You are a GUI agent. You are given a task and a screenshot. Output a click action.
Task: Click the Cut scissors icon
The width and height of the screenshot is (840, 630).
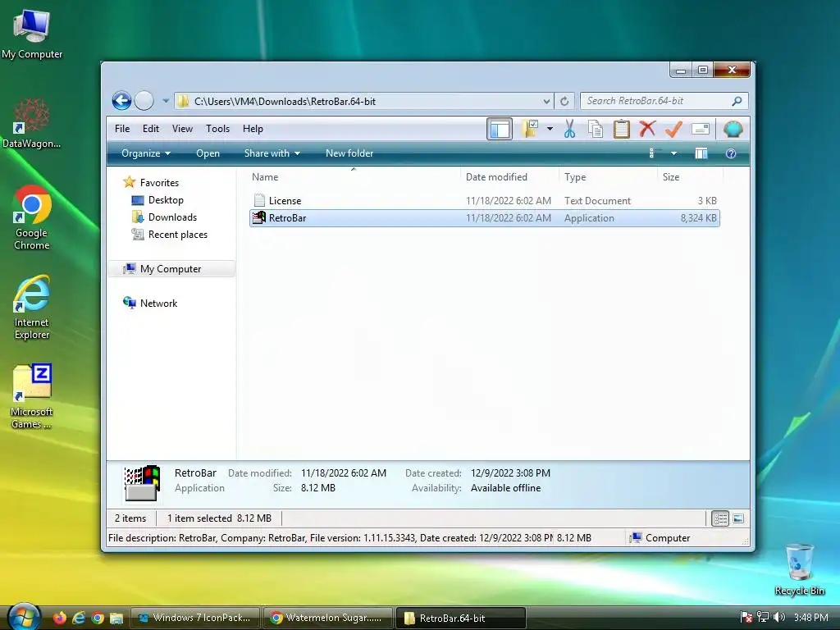pos(569,129)
